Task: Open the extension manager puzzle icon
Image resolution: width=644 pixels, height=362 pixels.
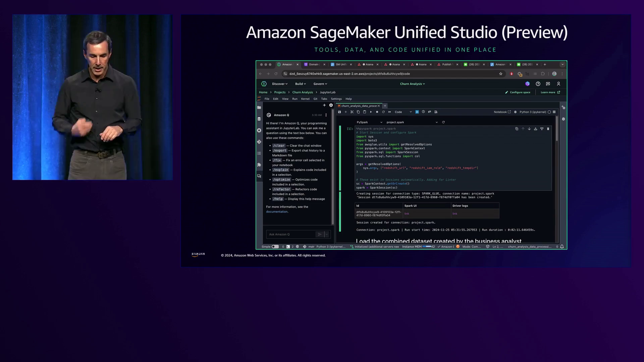Action: pos(259,165)
